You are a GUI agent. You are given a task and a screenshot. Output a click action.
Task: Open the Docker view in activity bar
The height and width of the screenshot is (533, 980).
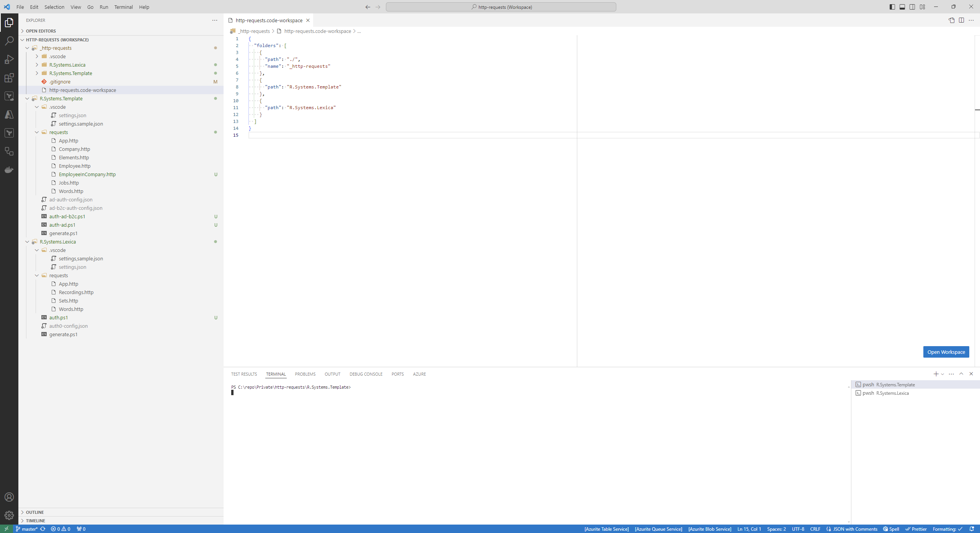click(x=9, y=170)
